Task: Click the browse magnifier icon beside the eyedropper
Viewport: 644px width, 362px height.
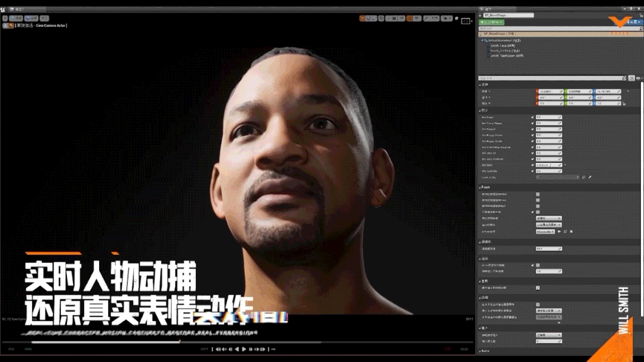Action: point(584,177)
